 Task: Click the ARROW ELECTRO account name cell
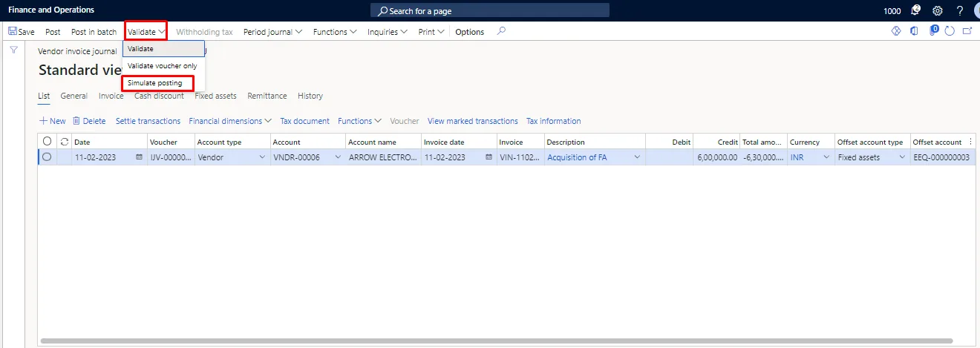pyautogui.click(x=383, y=157)
